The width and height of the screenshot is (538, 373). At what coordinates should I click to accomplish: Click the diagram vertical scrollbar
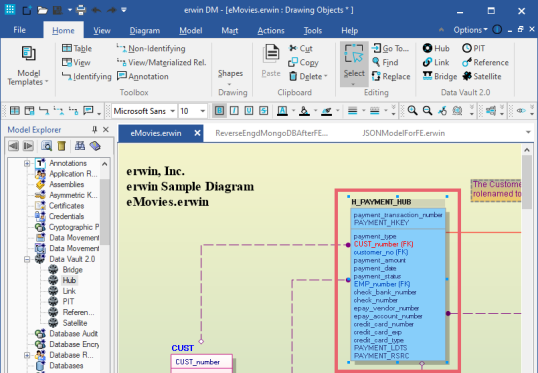pos(527,182)
